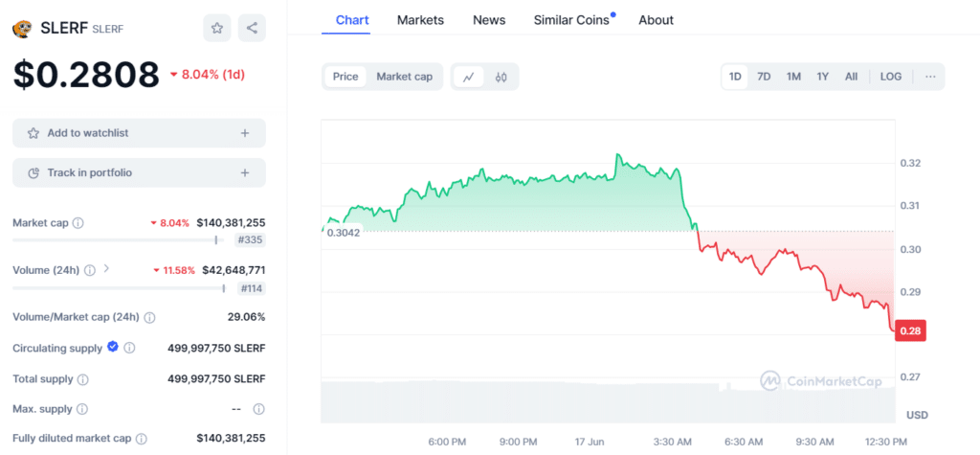Screen dimensions: 980x455
Task: Click plus on Add to watchlist
Action: (245, 133)
